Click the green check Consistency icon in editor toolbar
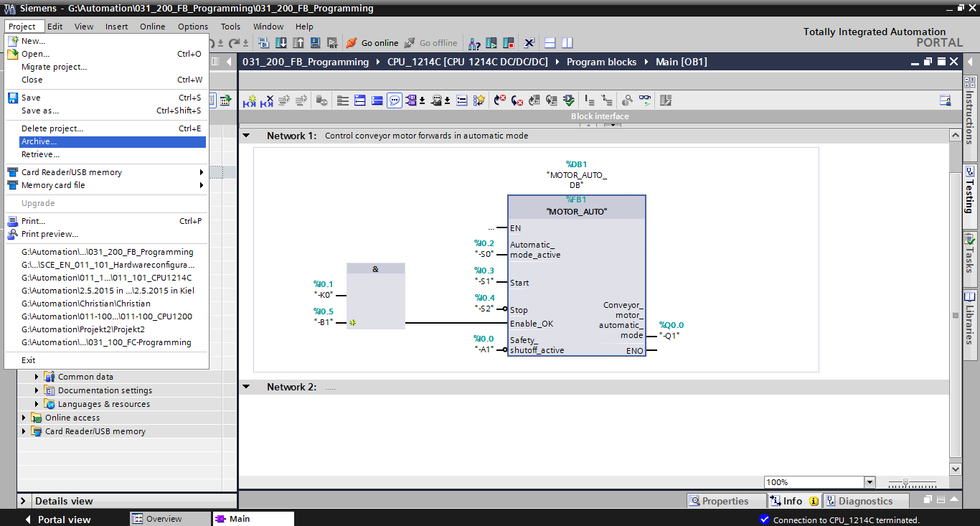This screenshot has width=980, height=526. pyautogui.click(x=569, y=100)
